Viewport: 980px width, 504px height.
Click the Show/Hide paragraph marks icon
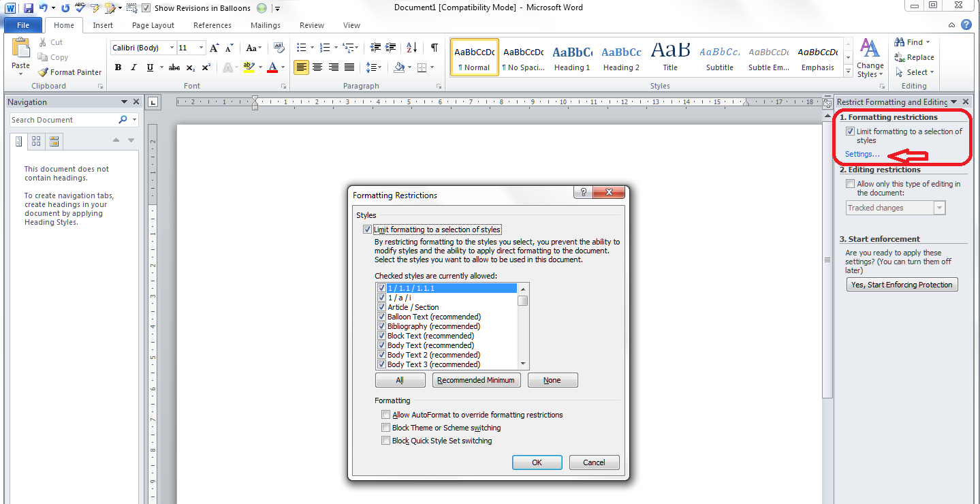pos(434,48)
